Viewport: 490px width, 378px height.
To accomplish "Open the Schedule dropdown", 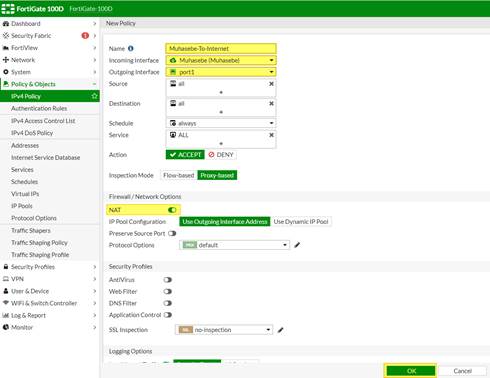I will point(221,123).
